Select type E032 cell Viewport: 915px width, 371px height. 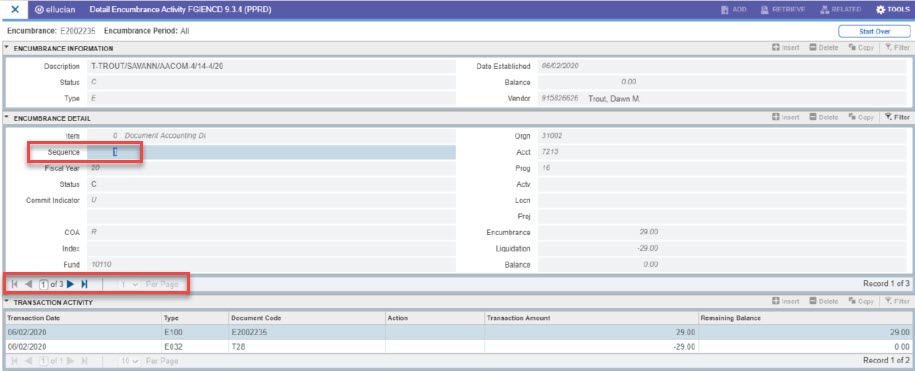pos(195,346)
